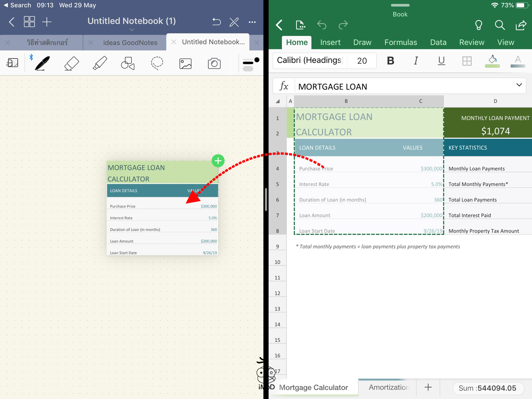Tap the Excel search magnifier icon

click(500, 25)
